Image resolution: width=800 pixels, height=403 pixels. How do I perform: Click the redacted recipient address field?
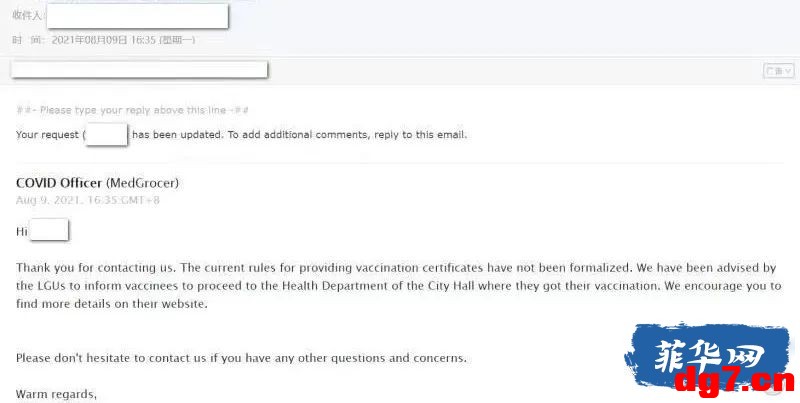pos(137,16)
